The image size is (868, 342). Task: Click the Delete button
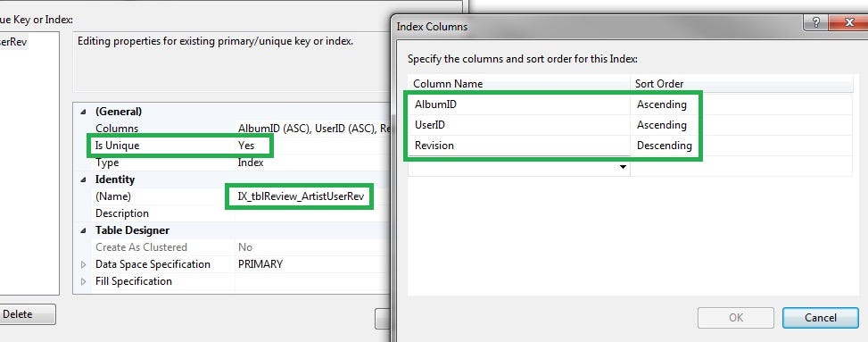pyautogui.click(x=27, y=314)
